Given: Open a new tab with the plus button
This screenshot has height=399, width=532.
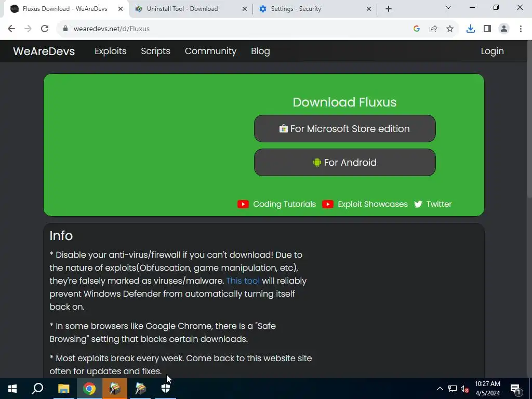Looking at the screenshot, I should click(389, 9).
